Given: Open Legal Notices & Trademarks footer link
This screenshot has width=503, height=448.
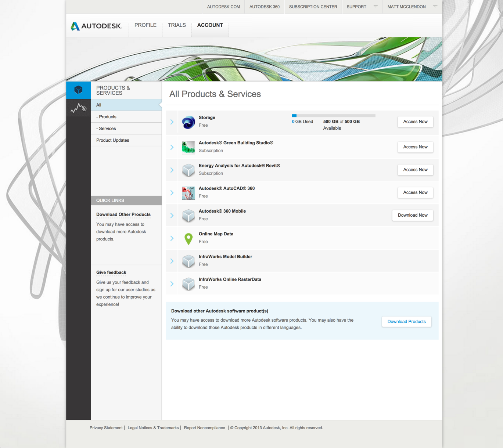Looking at the screenshot, I should pos(153,428).
